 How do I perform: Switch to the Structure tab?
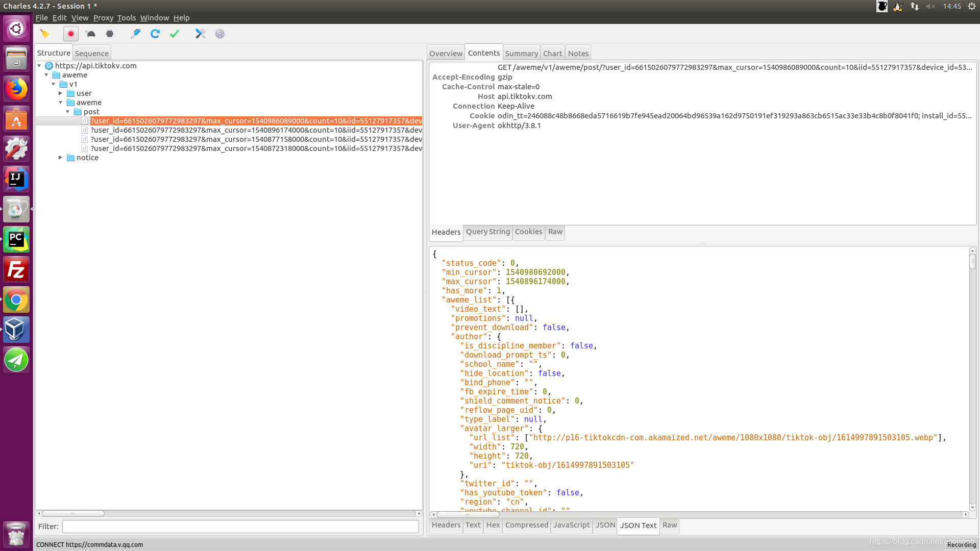click(x=54, y=53)
